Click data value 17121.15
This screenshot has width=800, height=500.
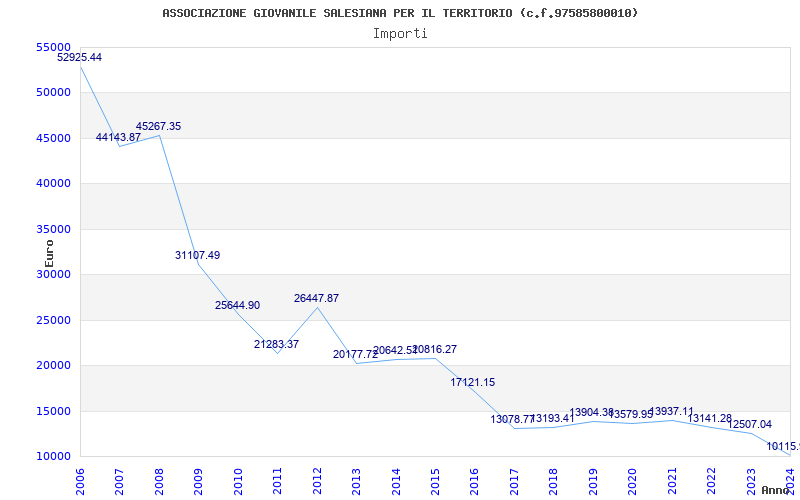point(472,383)
